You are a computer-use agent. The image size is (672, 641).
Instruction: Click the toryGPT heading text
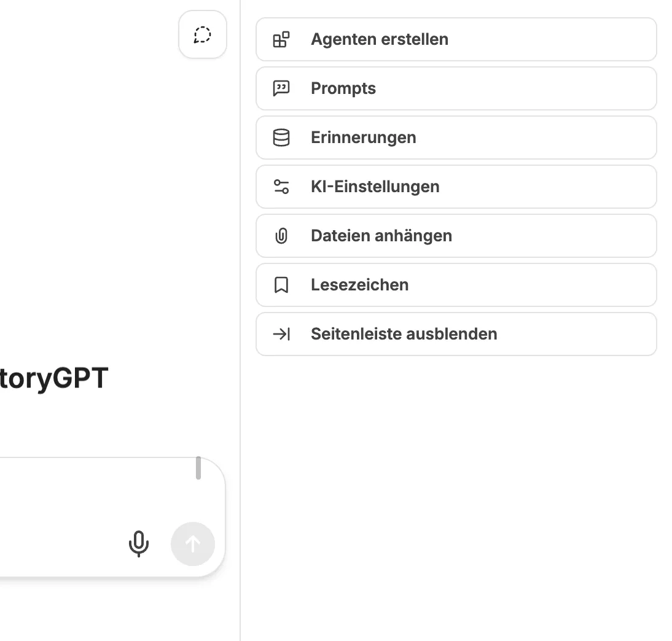[54, 378]
